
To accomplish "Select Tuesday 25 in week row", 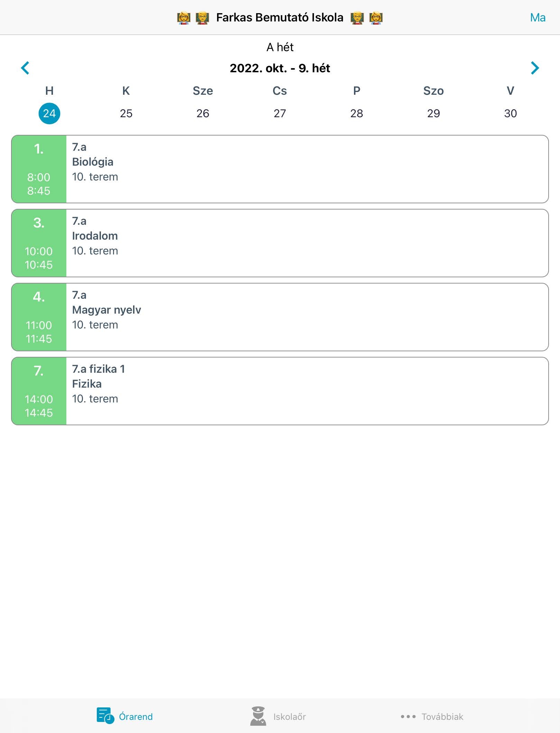I will click(126, 113).
